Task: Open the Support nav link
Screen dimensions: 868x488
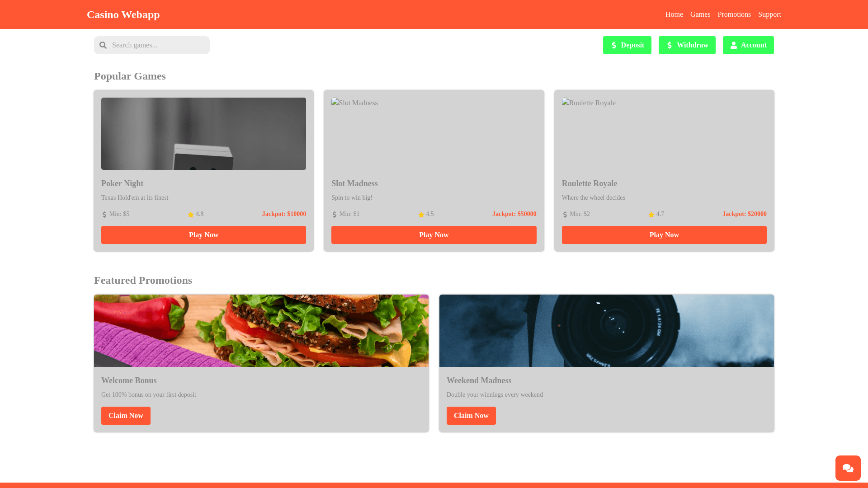Action: click(x=769, y=14)
